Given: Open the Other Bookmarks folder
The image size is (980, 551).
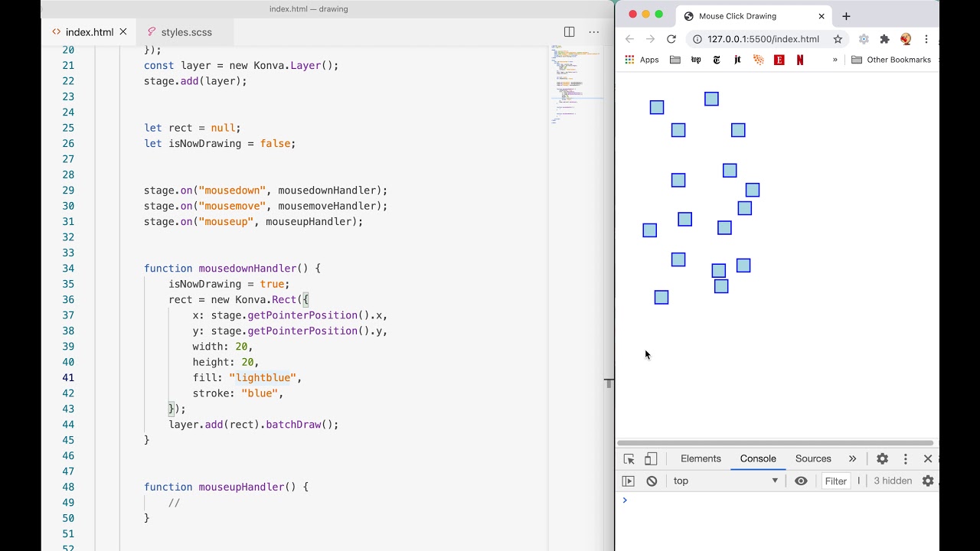Looking at the screenshot, I should click(891, 60).
